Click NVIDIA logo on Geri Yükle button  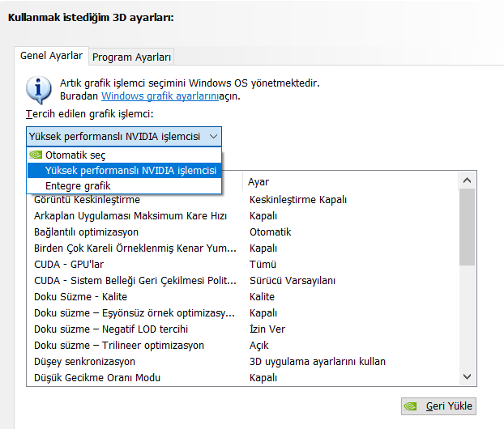[x=412, y=406]
